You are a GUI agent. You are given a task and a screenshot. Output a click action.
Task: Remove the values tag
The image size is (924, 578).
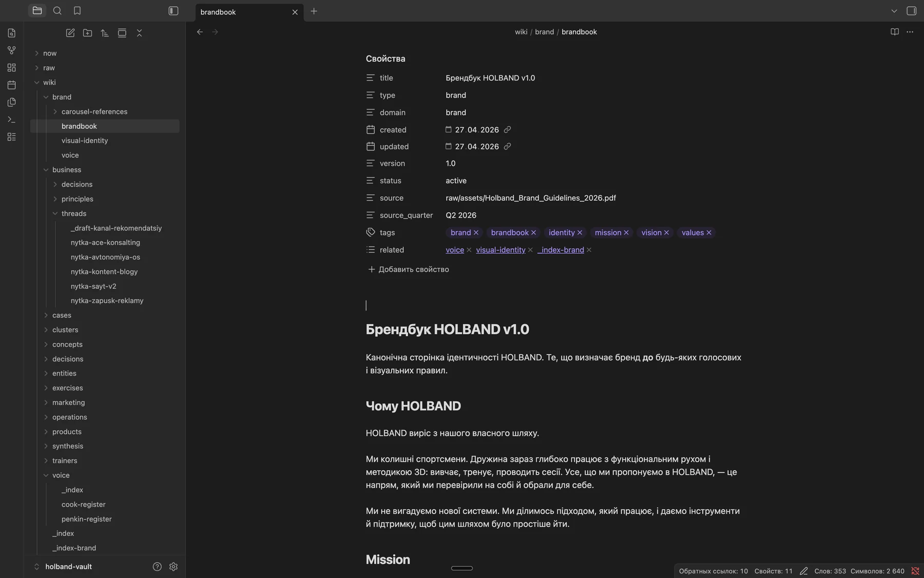point(709,233)
